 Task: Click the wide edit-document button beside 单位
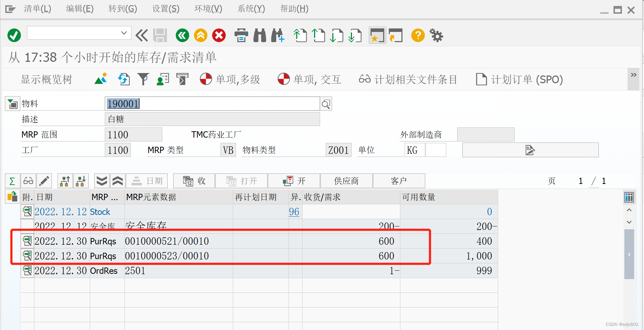[x=530, y=150]
